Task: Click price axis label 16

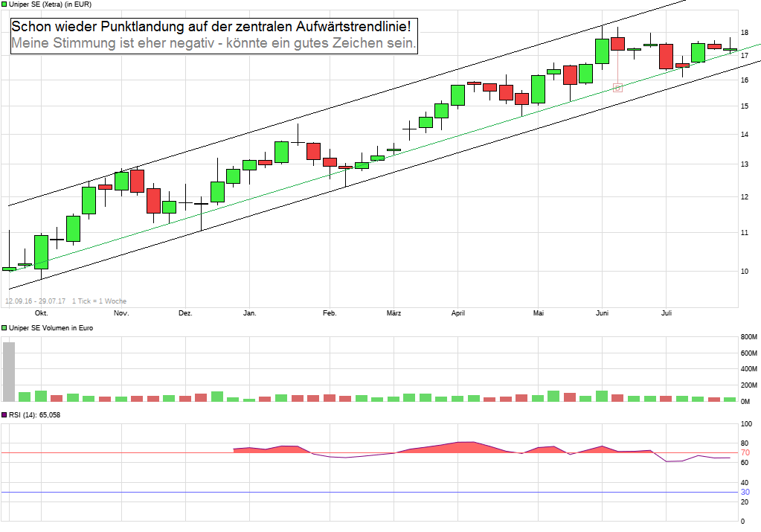Action: click(745, 80)
